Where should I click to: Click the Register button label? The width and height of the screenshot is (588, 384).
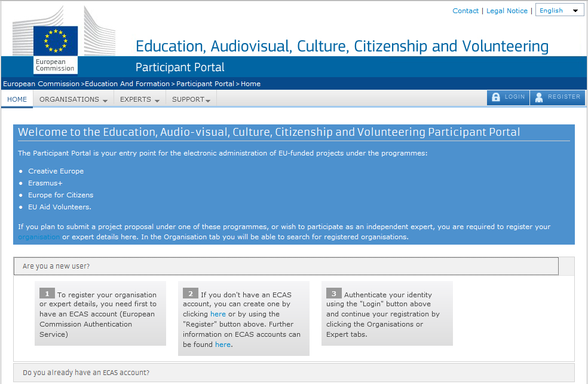tap(563, 97)
